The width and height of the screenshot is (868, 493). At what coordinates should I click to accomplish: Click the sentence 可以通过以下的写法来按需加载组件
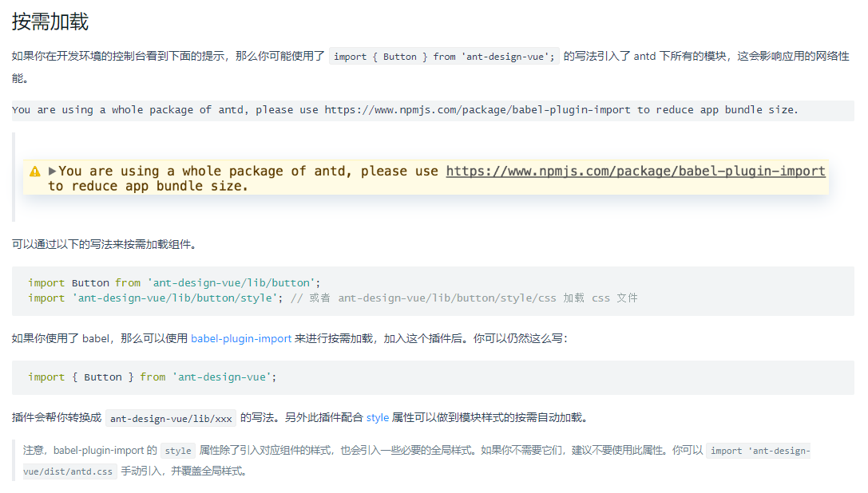click(x=104, y=244)
